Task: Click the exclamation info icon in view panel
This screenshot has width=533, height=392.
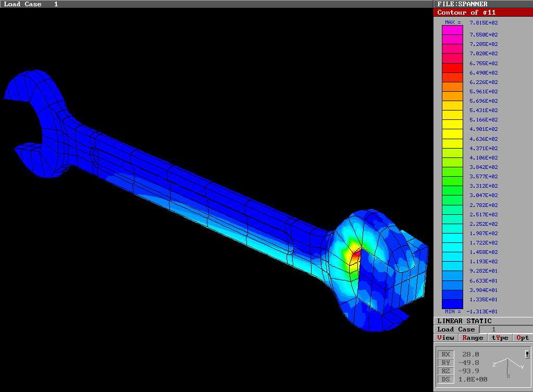Action: pyautogui.click(x=527, y=355)
